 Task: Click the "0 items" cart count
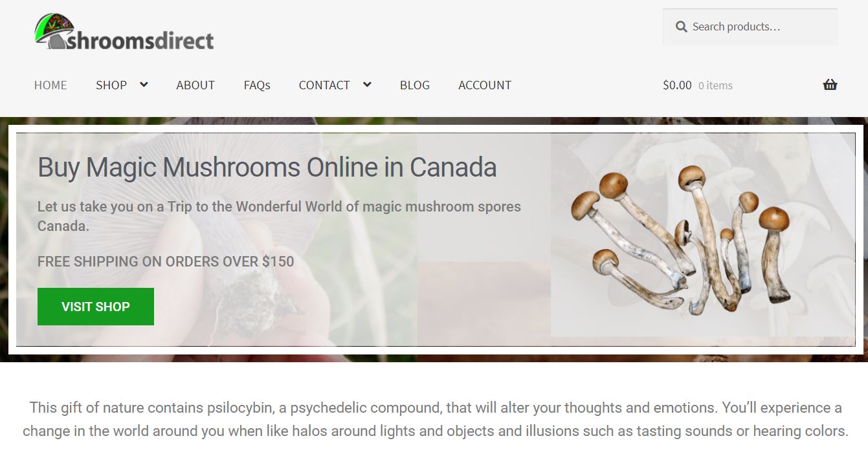(715, 85)
